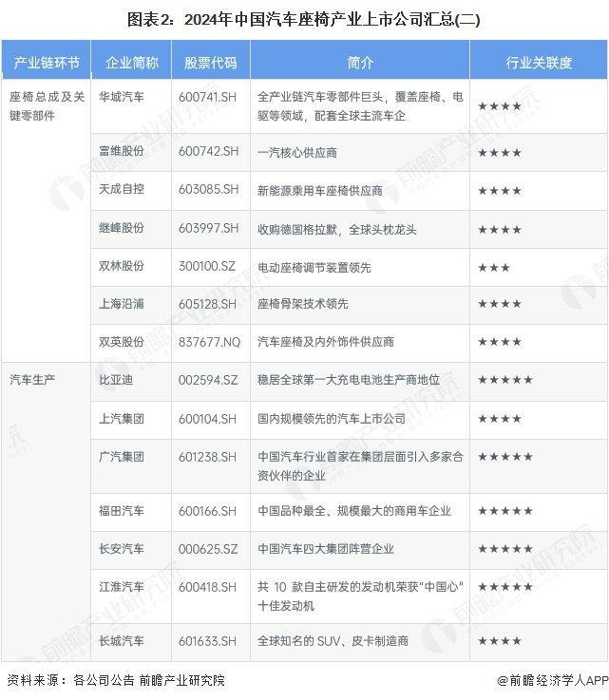Click the description 国内规模领先的汽车上市公司
This screenshot has height=700, width=609.
pos(332,419)
